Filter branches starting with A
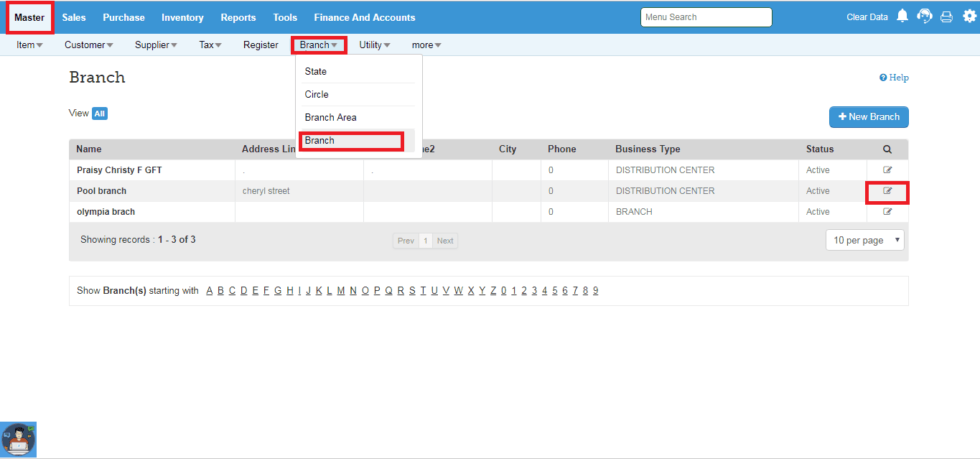980x459 pixels. pos(210,291)
